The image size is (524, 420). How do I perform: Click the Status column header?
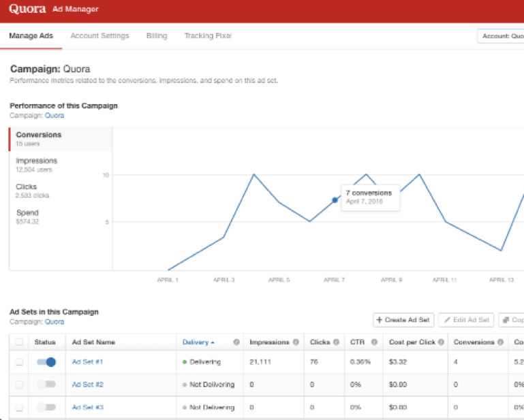[45, 342]
